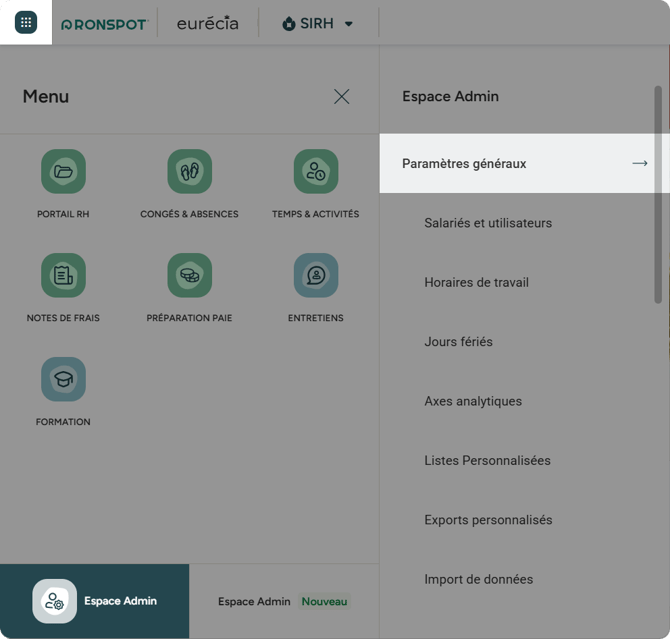Open Congés & Absences module icon
The width and height of the screenshot is (670, 639).
click(189, 172)
